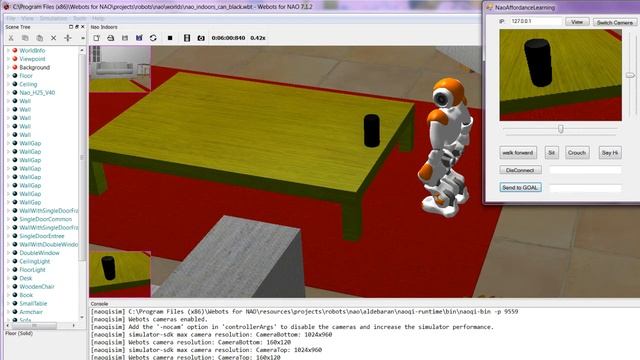Click the text field next to Send to GOAL

coord(585,188)
